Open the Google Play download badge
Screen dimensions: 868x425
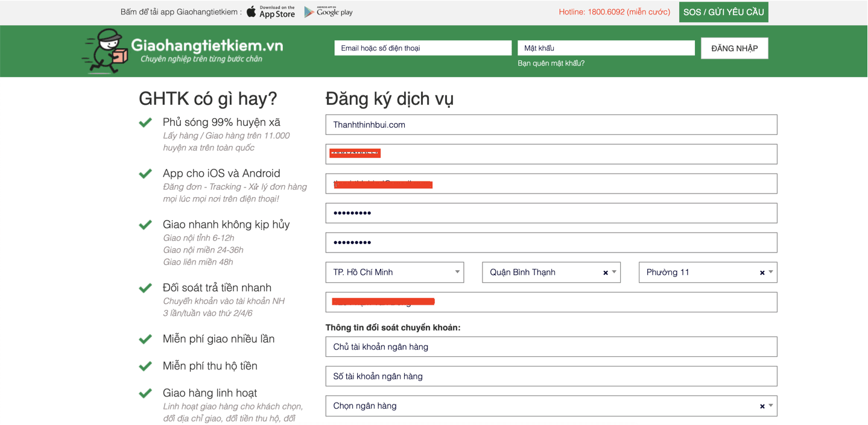[x=328, y=12]
